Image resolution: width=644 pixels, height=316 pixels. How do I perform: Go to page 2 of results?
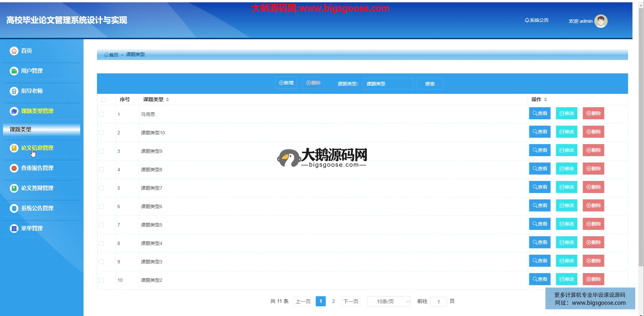tap(333, 301)
